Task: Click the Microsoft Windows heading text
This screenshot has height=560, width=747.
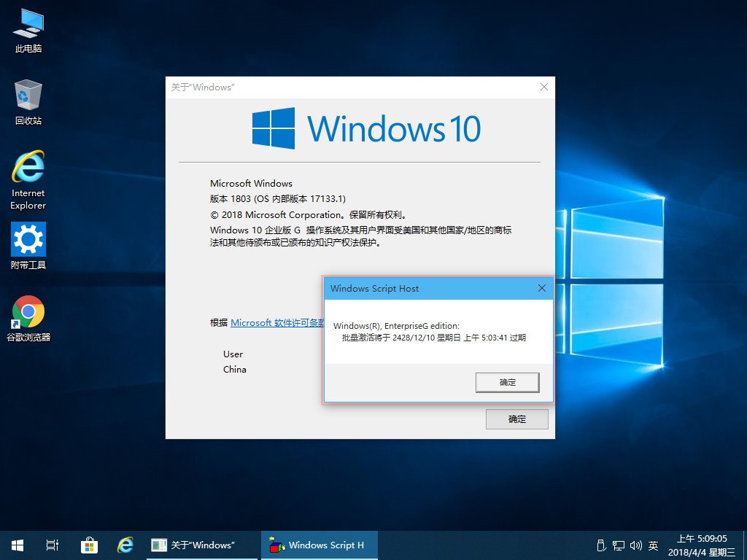Action: tap(251, 183)
